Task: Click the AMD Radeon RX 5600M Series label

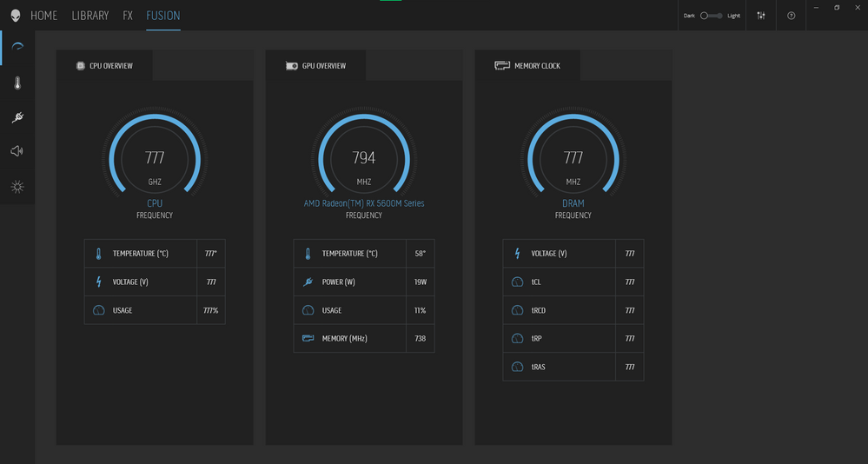Action: click(364, 203)
